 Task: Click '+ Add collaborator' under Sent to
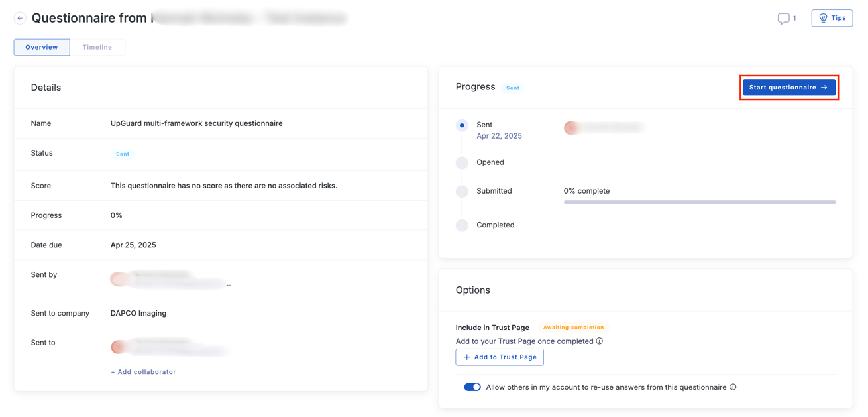143,372
